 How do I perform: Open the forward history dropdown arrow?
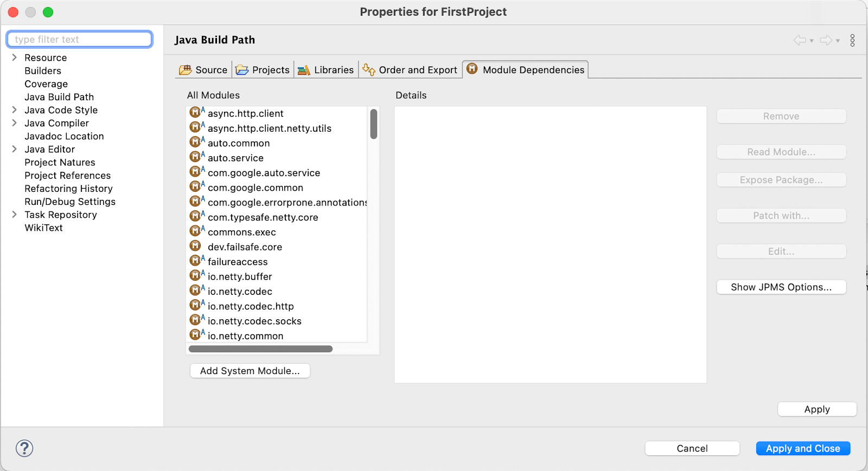(x=838, y=41)
